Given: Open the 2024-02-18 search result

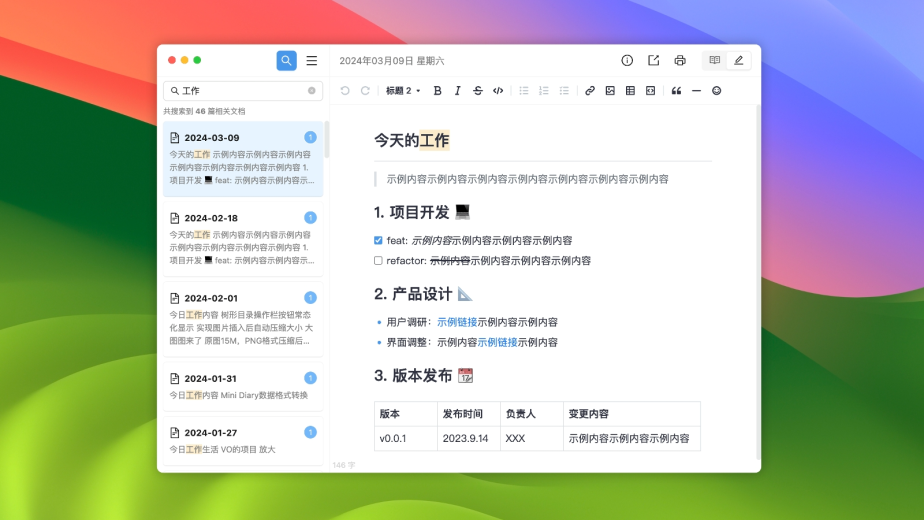Looking at the screenshot, I should 243,239.
